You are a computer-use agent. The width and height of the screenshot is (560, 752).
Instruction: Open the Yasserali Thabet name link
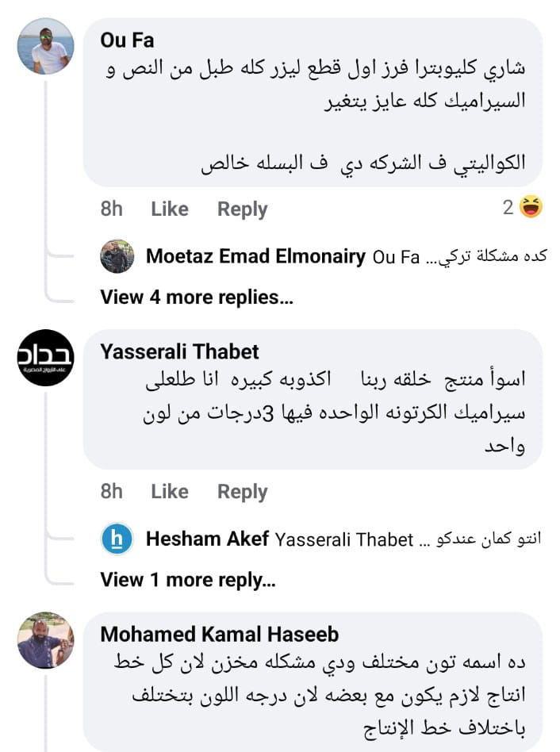click(x=180, y=351)
